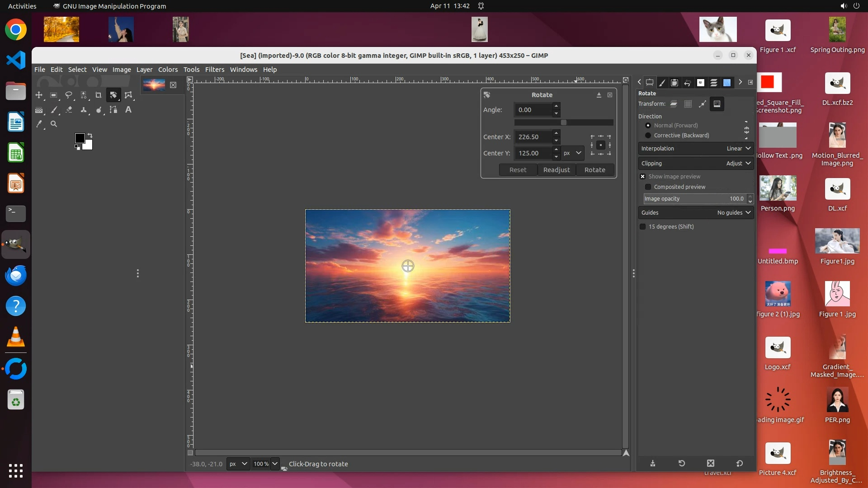This screenshot has width=868, height=488.
Task: Open the Filters menu
Action: pos(214,70)
